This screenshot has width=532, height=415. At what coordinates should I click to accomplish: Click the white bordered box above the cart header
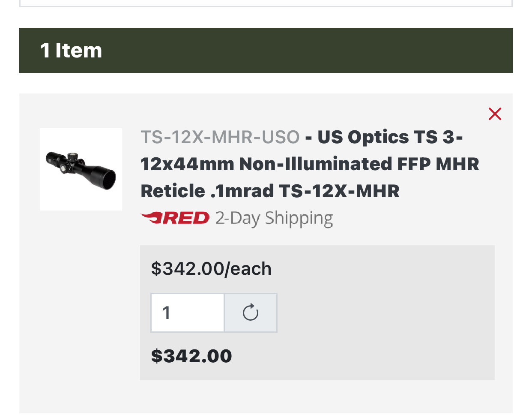click(x=266, y=3)
